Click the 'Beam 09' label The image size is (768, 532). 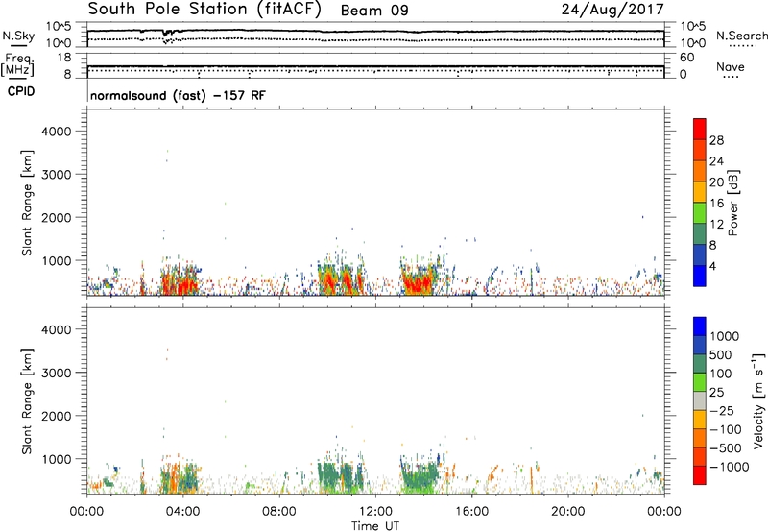click(374, 11)
